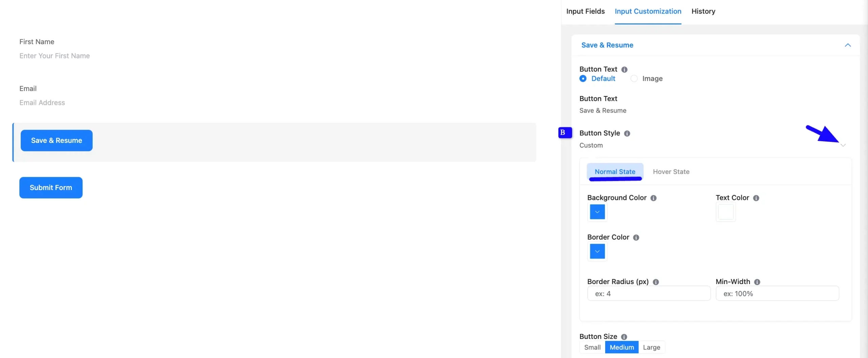Image resolution: width=868 pixels, height=358 pixels.
Task: Switch to the Input Fields tab
Action: pyautogui.click(x=585, y=12)
